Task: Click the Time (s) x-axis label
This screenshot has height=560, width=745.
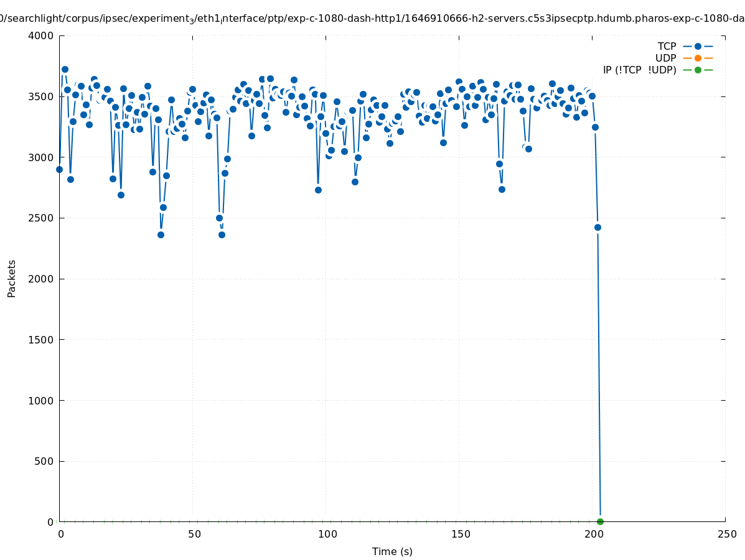Action: [x=392, y=551]
